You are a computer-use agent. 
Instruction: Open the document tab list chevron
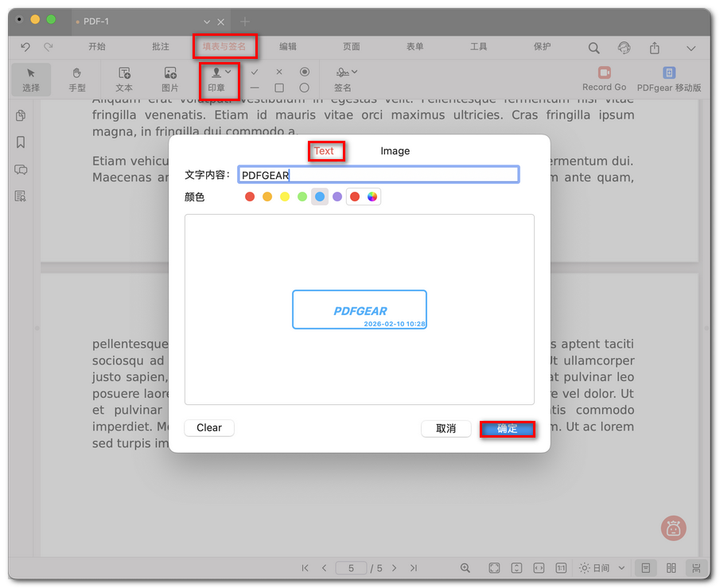(207, 22)
